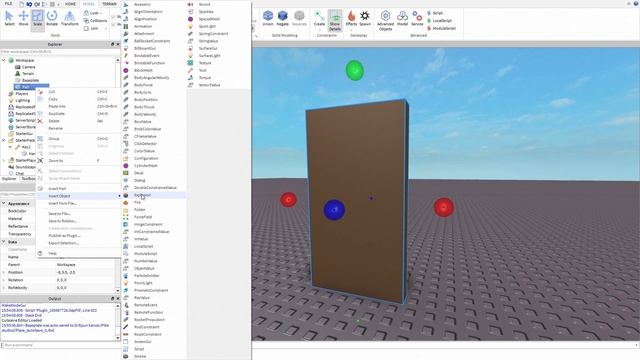Insert a PointLight object
This screenshot has width=640, height=360.
point(154,283)
